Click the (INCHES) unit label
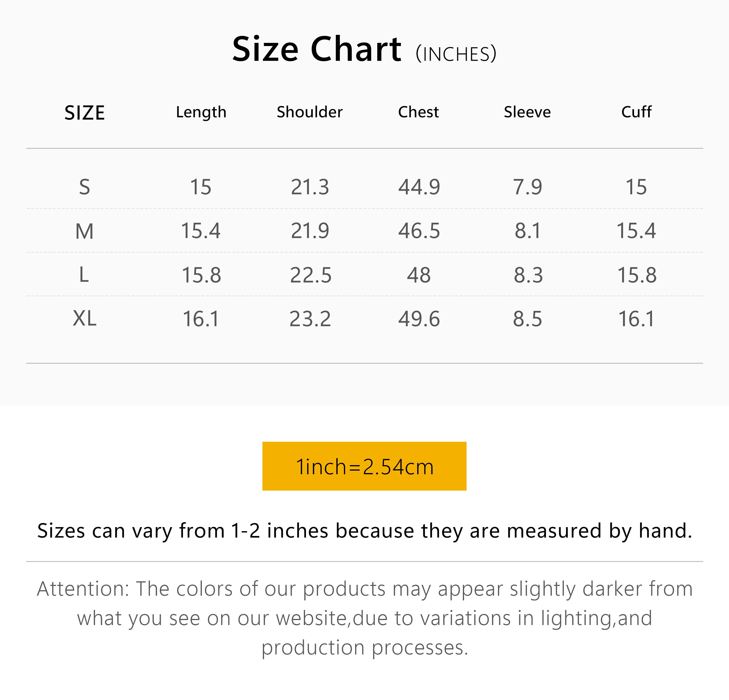The image size is (729, 700). point(456,54)
